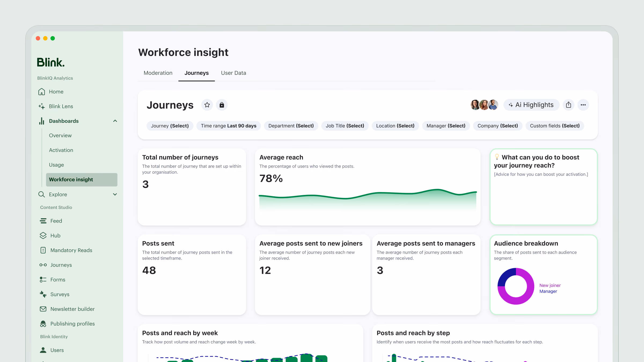Switch to the User Data tab

[x=233, y=73]
